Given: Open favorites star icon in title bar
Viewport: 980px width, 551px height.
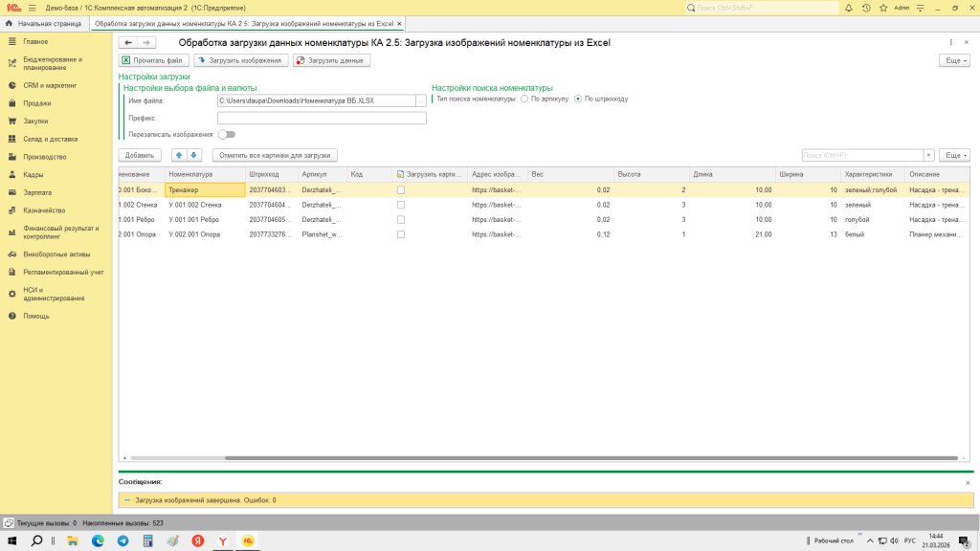Looking at the screenshot, I should click(x=883, y=8).
